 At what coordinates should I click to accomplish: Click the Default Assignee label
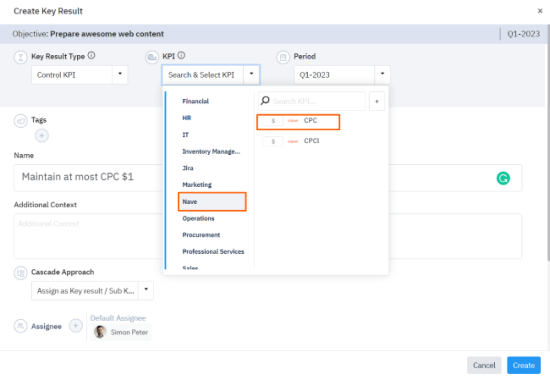tap(118, 318)
